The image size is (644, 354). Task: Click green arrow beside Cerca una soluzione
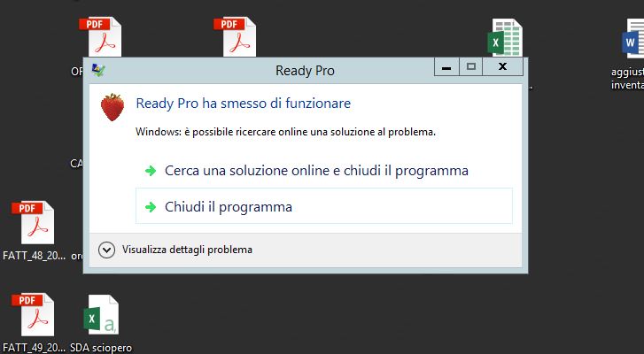click(151, 171)
